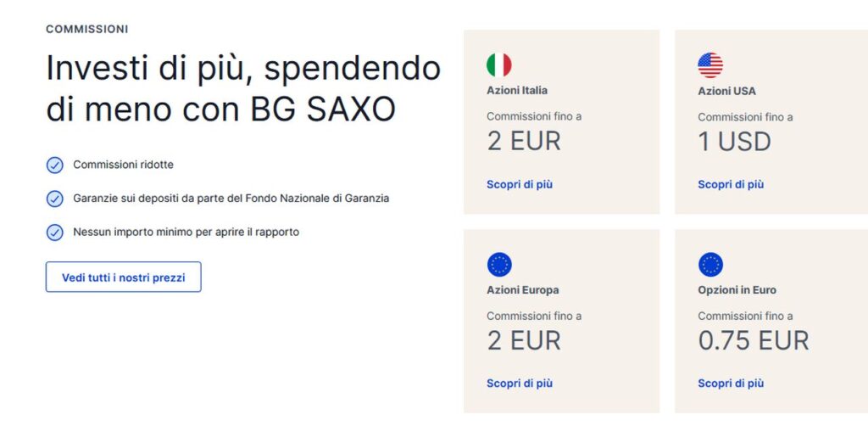This screenshot has width=868, height=426.
Task: Click the checkmark beside Garanzie sui depositi
Action: click(x=54, y=199)
